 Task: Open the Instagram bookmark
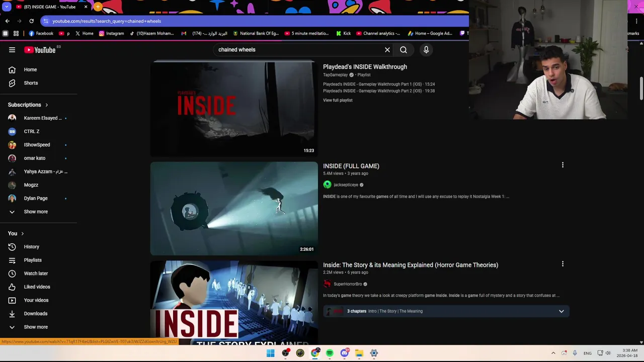pyautogui.click(x=111, y=34)
